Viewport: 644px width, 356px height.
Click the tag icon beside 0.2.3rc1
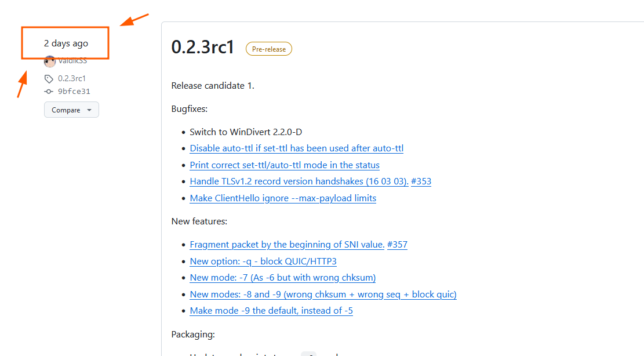pos(49,79)
